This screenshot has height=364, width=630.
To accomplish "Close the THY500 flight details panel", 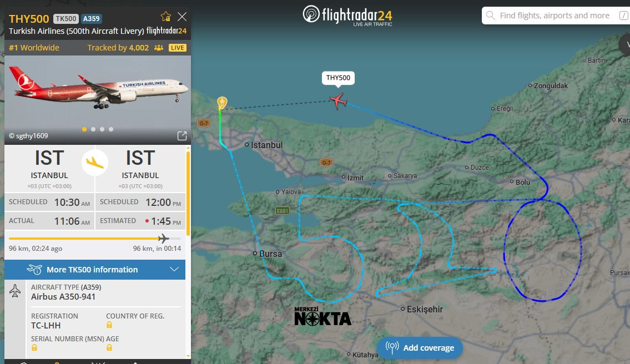I will click(x=182, y=16).
